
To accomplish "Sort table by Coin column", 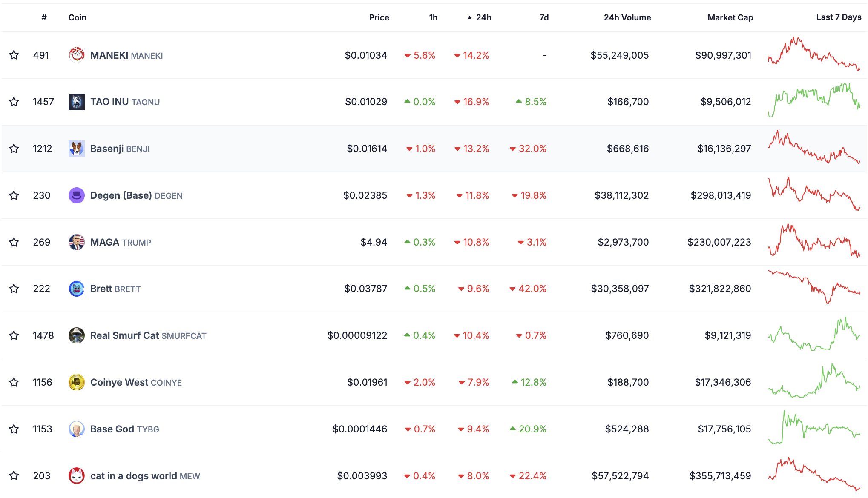I will (78, 17).
